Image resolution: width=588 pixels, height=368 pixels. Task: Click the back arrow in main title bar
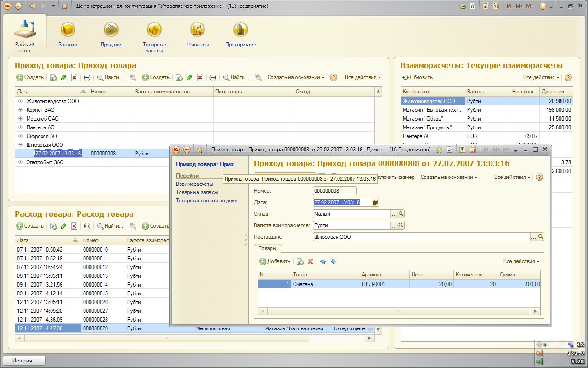(x=32, y=6)
